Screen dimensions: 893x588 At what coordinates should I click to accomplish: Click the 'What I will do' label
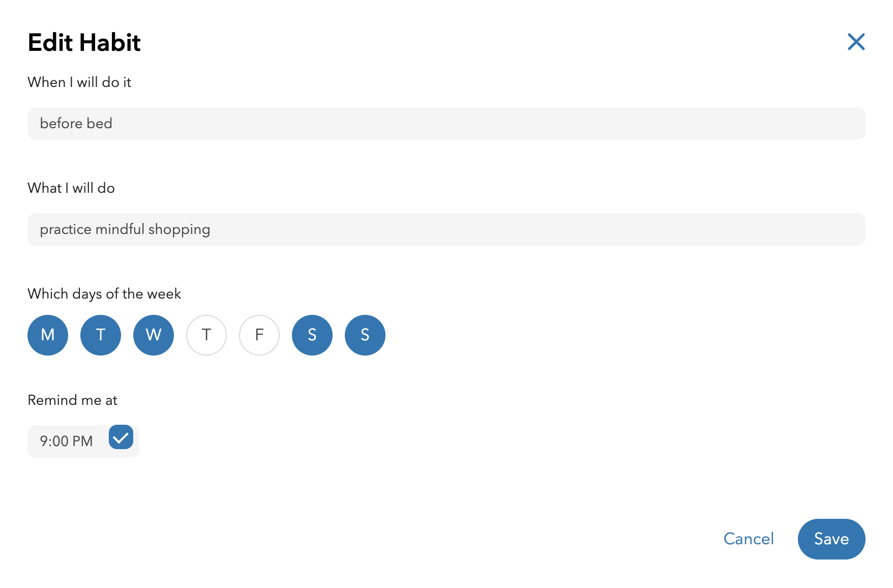pos(71,188)
